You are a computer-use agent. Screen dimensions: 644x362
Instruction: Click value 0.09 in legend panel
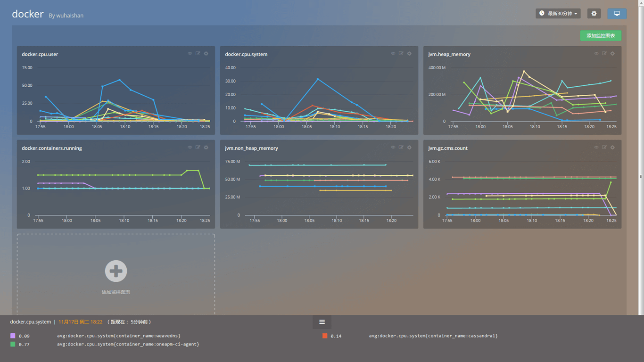pyautogui.click(x=24, y=336)
